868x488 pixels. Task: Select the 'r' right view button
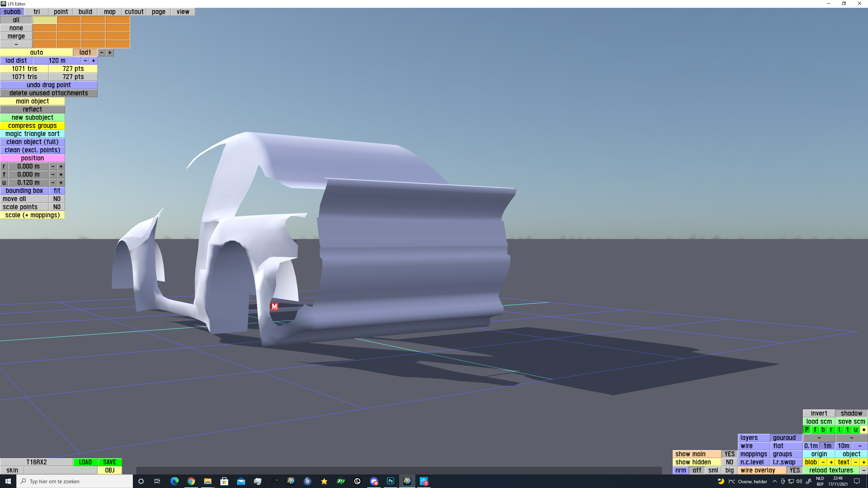pyautogui.click(x=831, y=430)
